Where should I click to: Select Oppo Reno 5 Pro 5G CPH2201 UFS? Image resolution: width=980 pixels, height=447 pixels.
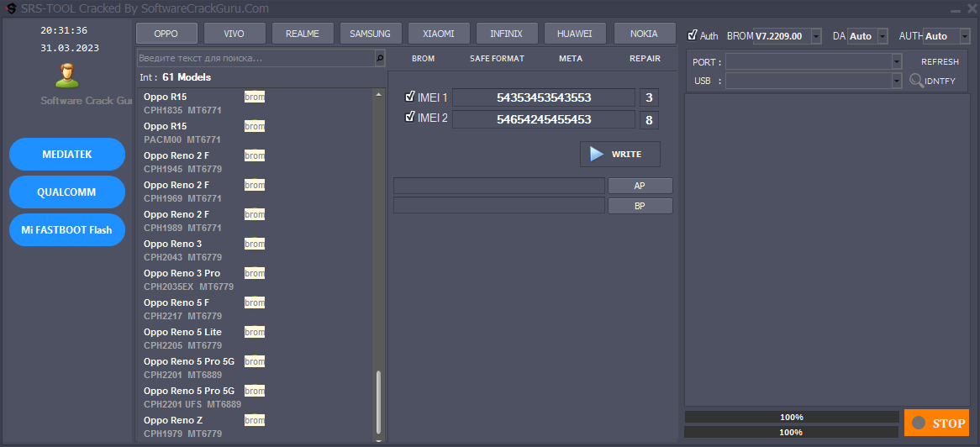point(255,397)
